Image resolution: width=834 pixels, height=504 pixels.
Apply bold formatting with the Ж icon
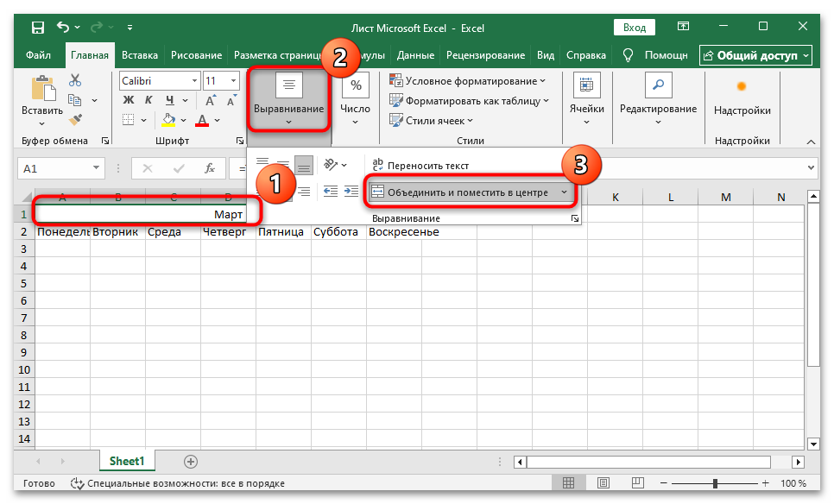click(127, 99)
